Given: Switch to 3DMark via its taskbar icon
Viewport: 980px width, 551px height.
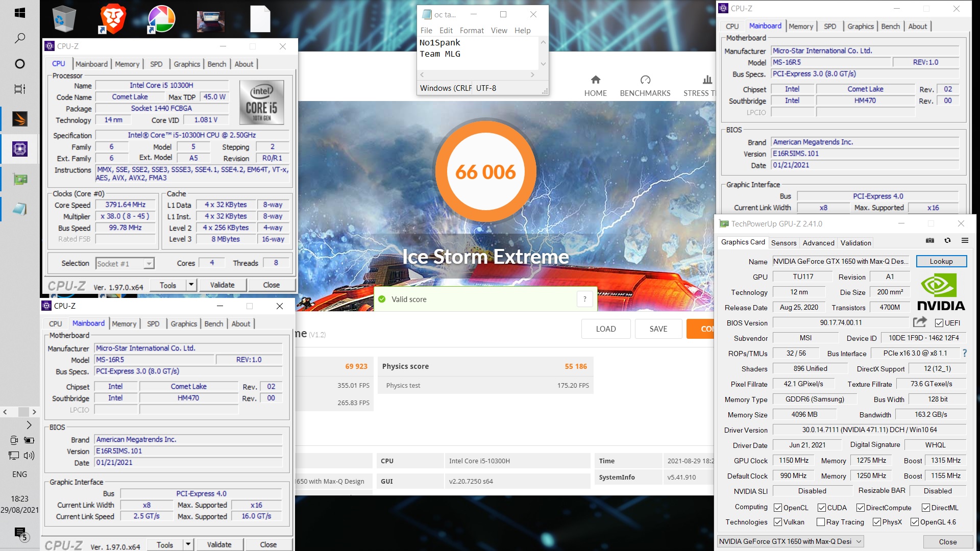Looking at the screenshot, I should point(19,119).
